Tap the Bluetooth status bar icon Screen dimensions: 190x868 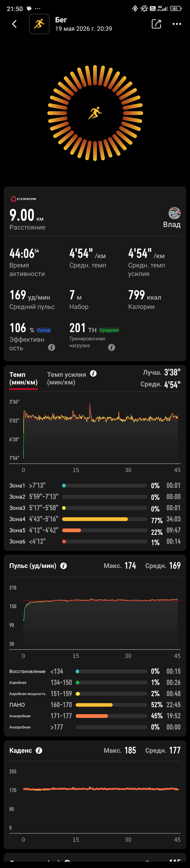tap(135, 8)
